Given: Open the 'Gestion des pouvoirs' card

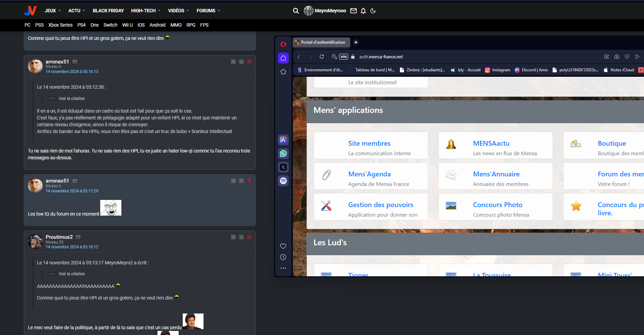Looking at the screenshot, I should point(371,207).
